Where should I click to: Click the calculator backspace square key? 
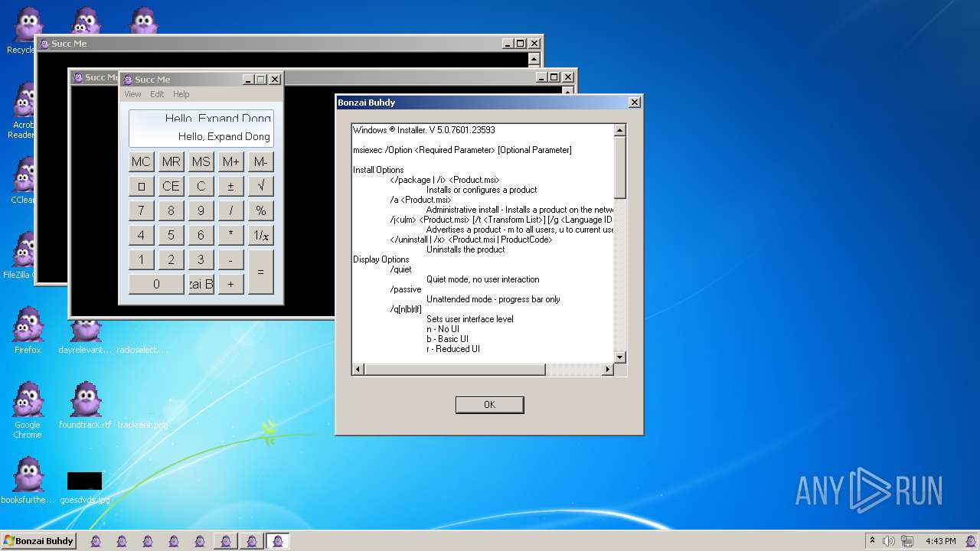coord(141,186)
